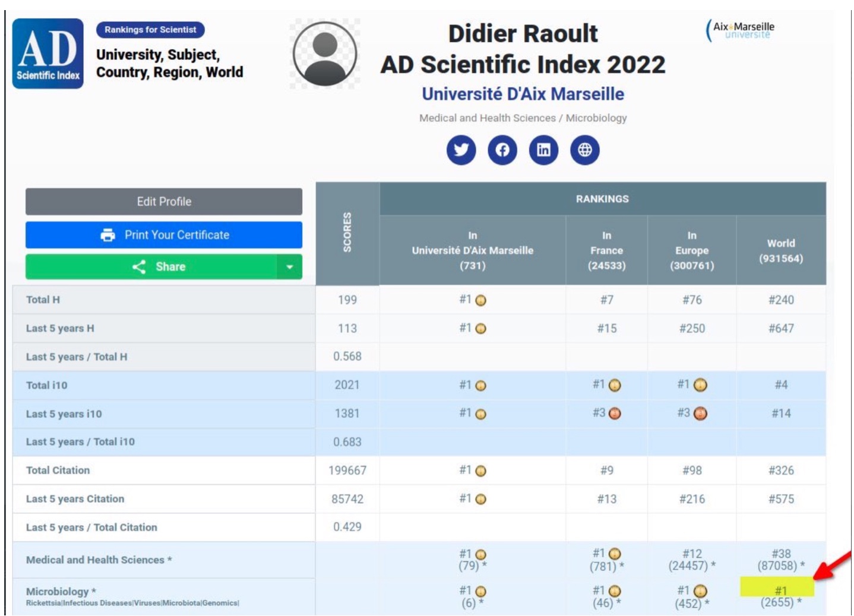Click Microbiology France column gold medal

(x=615, y=591)
